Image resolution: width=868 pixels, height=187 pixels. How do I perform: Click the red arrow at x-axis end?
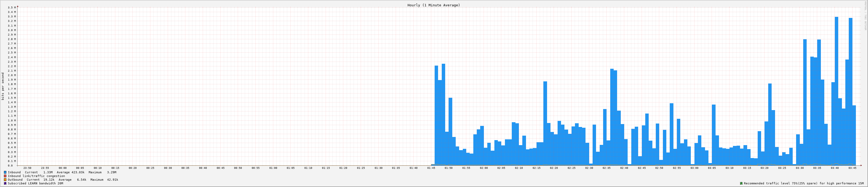tap(861, 165)
